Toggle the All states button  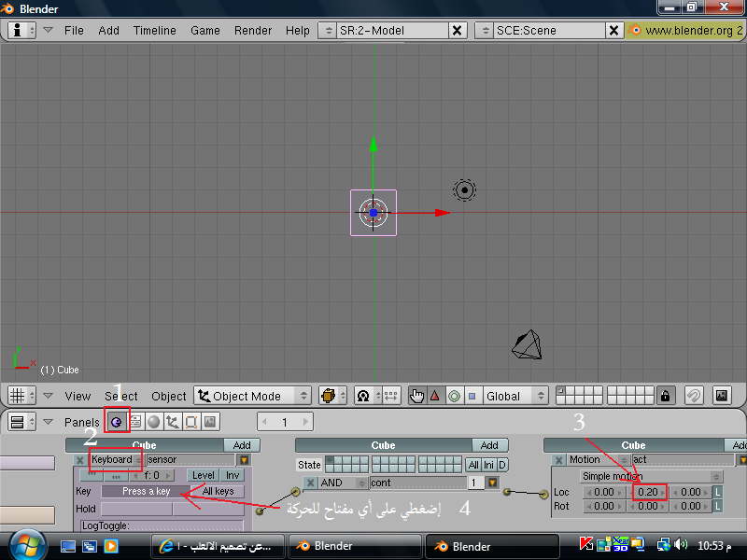(473, 465)
